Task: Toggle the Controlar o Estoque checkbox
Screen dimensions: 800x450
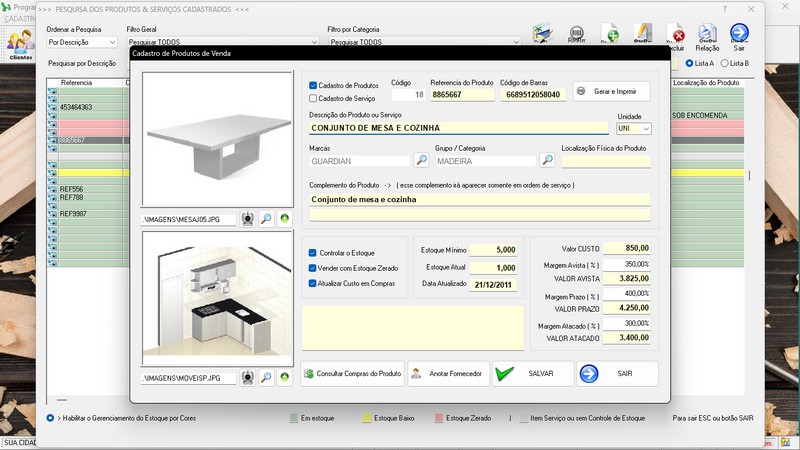Action: [314, 253]
